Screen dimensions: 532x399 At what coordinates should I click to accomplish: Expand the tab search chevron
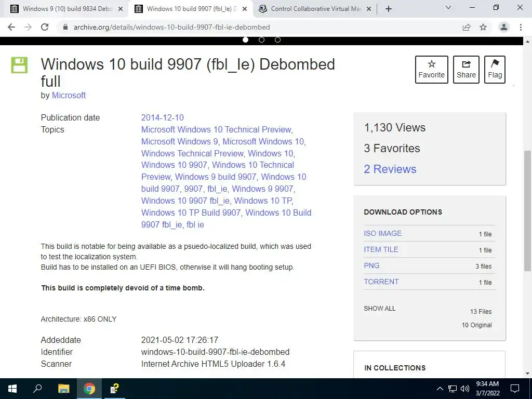(448, 7)
